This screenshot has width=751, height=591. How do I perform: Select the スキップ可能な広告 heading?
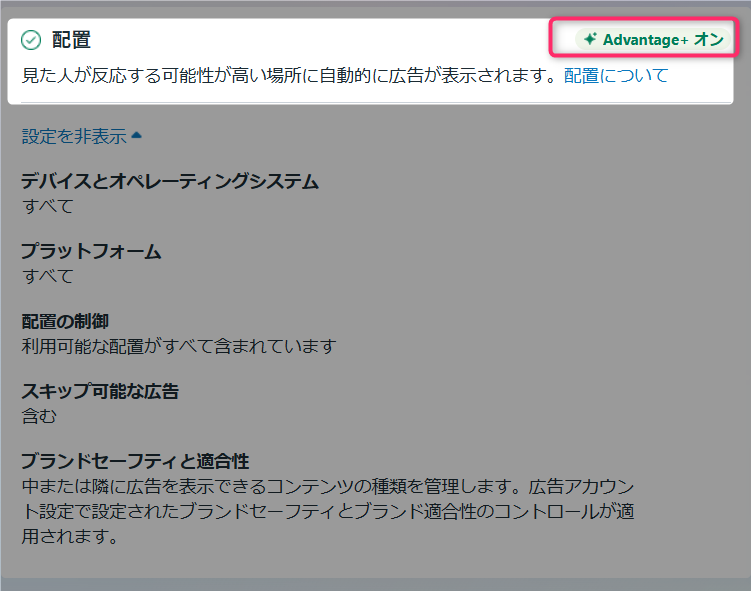pos(100,391)
